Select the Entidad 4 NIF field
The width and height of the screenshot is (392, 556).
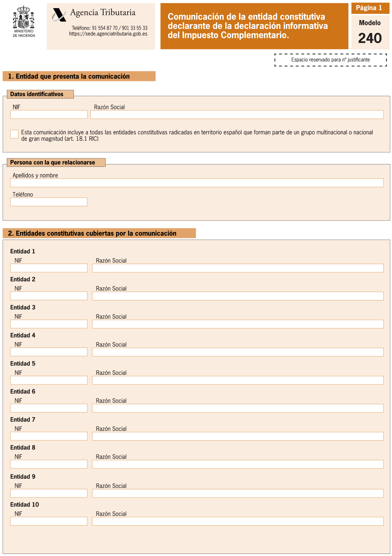tap(49, 352)
